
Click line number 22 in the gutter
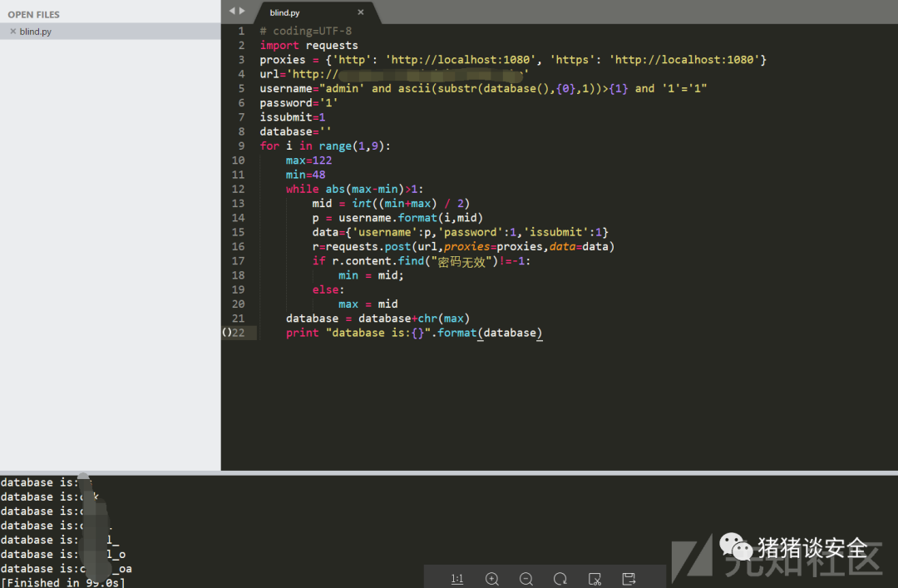pos(239,333)
